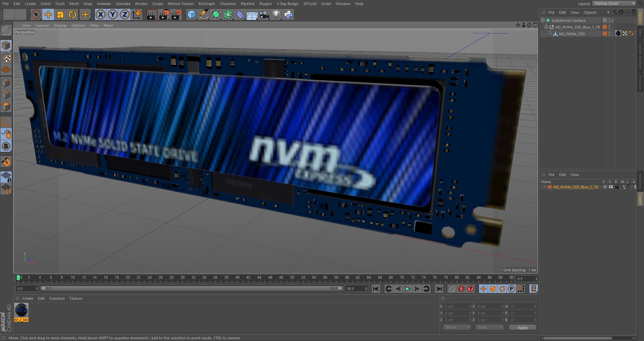Toggle Subdivision Surface enable checkmark
This screenshot has height=341, width=644.
click(x=612, y=20)
